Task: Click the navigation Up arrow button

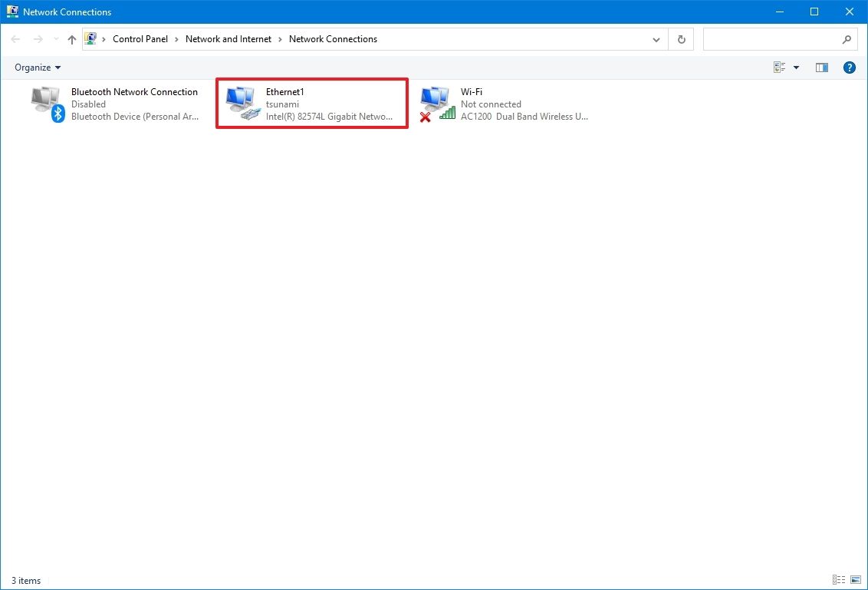Action: pyautogui.click(x=71, y=38)
